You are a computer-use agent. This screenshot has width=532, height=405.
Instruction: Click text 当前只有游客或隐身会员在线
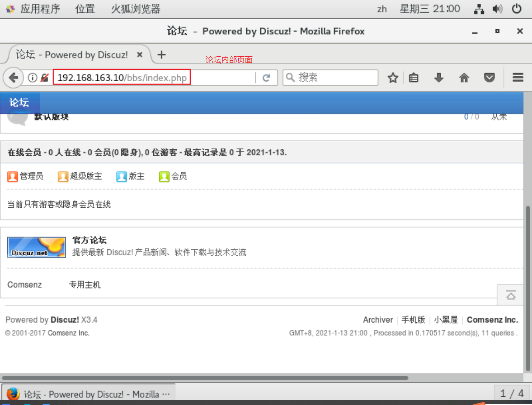click(x=59, y=204)
